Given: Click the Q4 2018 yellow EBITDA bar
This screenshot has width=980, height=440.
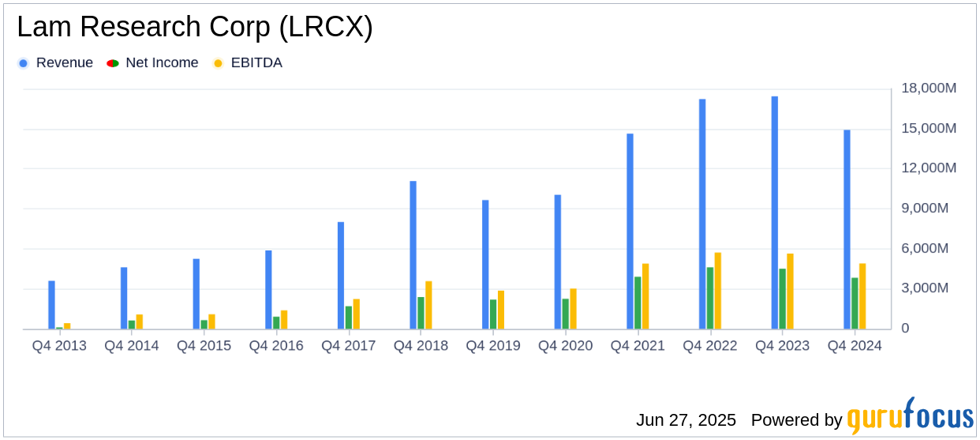Looking at the screenshot, I should 428,305.
